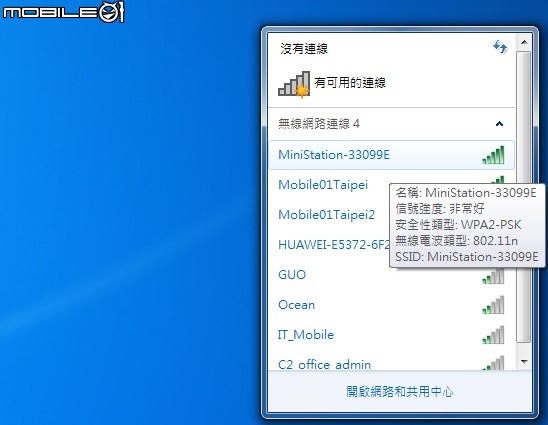Viewport: 548px width, 425px height.
Task: Open 開啟網路和共用中心 link
Action: (400, 392)
